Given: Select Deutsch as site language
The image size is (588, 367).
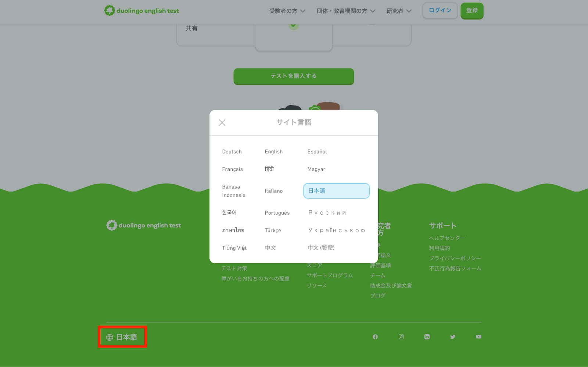Looking at the screenshot, I should pyautogui.click(x=232, y=152).
